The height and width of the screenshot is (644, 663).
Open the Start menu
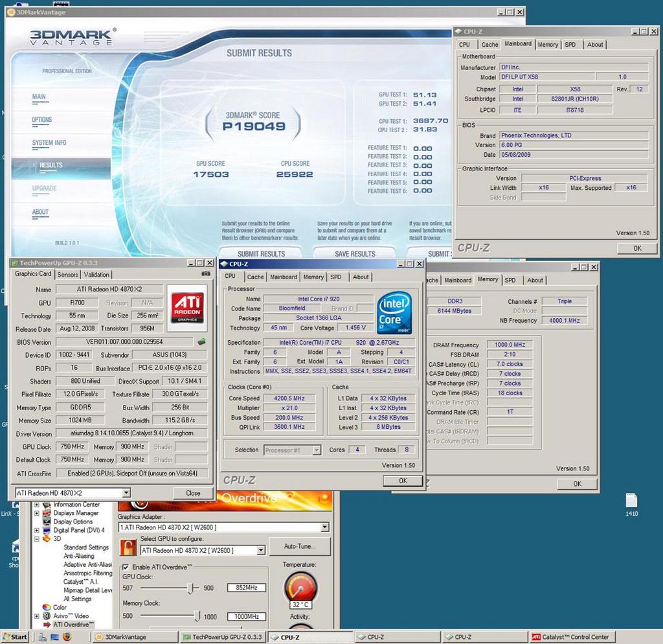16,636
